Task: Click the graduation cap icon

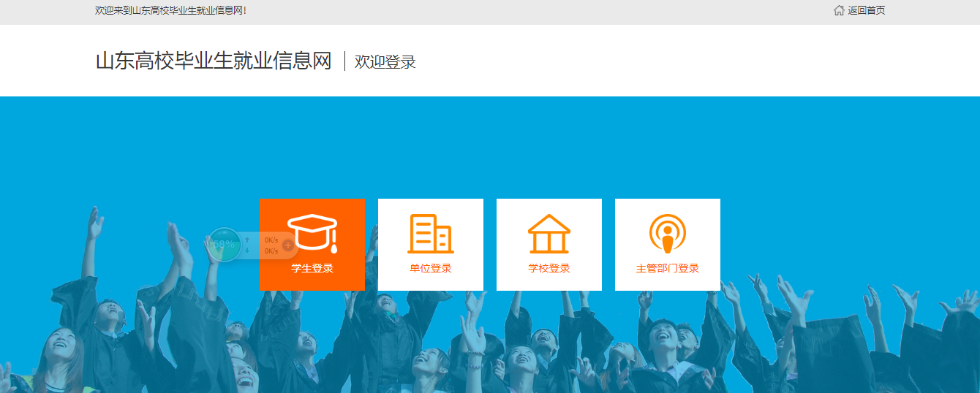Action: pyautogui.click(x=312, y=232)
